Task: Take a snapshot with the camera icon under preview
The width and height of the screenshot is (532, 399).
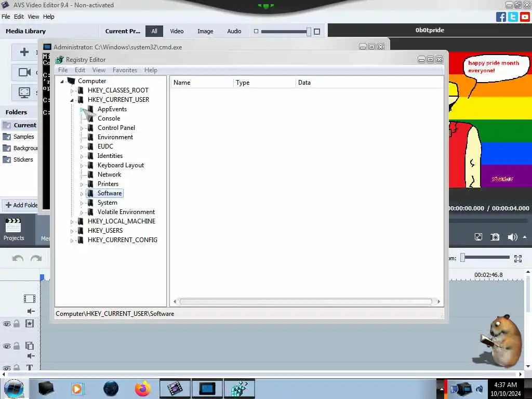Action: tap(495, 237)
